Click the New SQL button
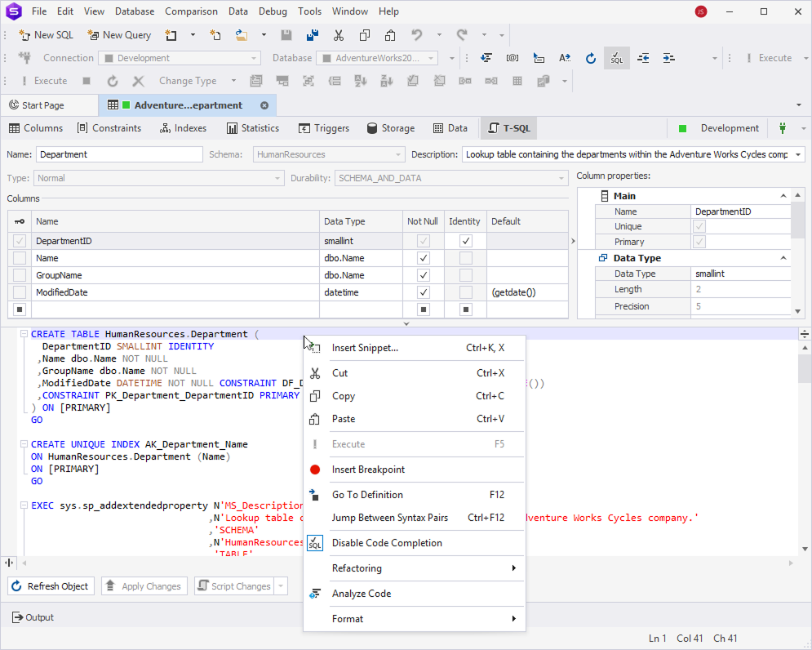 [46, 35]
